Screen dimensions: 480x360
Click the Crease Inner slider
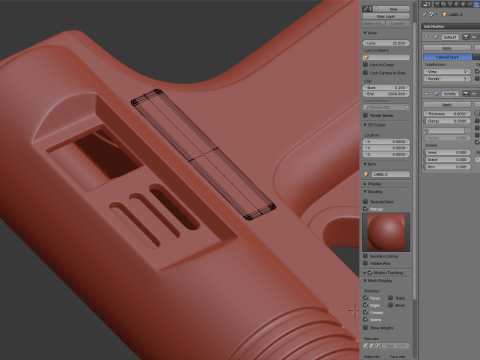tap(447, 152)
